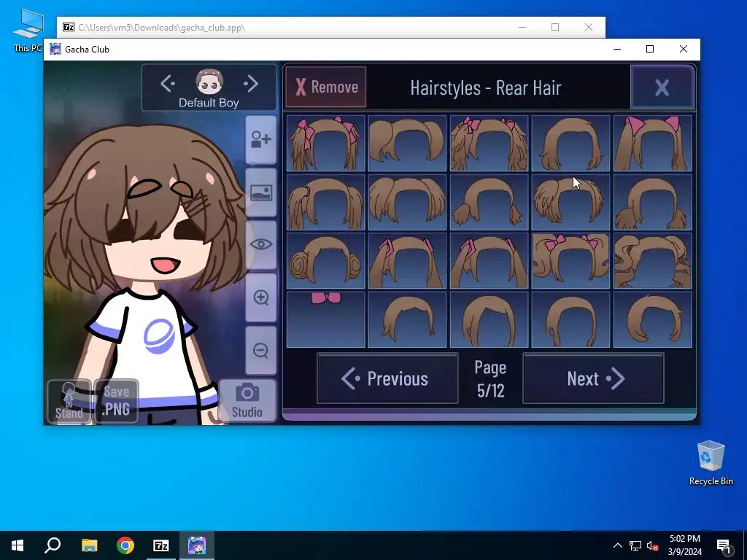
Task: Select third-row third pink-clip wide tails
Action: pyautogui.click(x=489, y=261)
